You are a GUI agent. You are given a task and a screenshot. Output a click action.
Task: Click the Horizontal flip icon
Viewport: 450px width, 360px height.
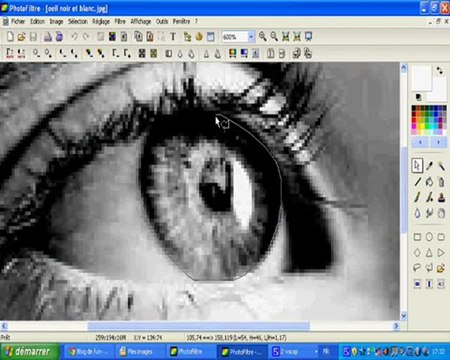[x=270, y=53]
